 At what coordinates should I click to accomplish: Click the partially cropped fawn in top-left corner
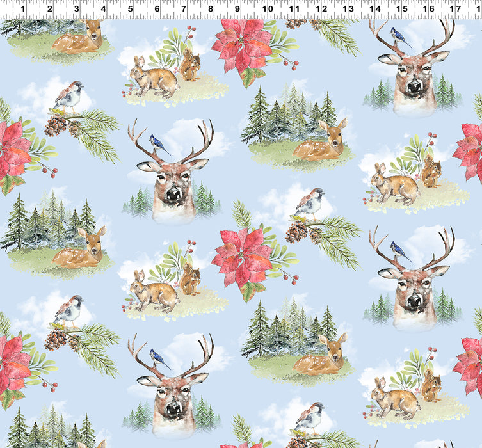[78, 40]
